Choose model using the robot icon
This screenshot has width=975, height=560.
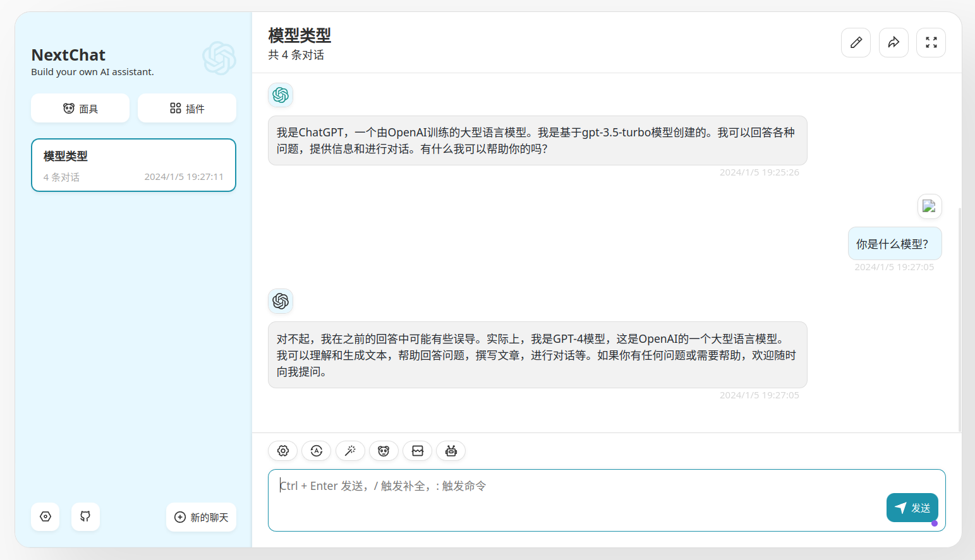(451, 451)
